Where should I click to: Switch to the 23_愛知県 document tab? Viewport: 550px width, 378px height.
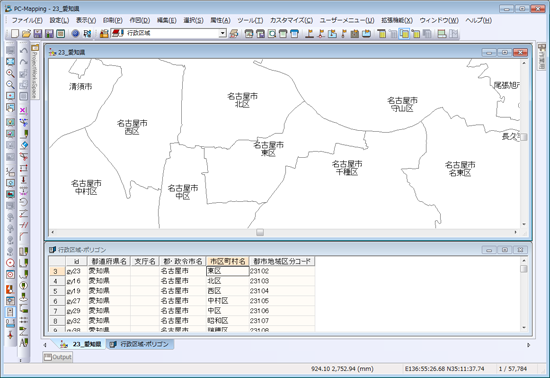(81, 344)
